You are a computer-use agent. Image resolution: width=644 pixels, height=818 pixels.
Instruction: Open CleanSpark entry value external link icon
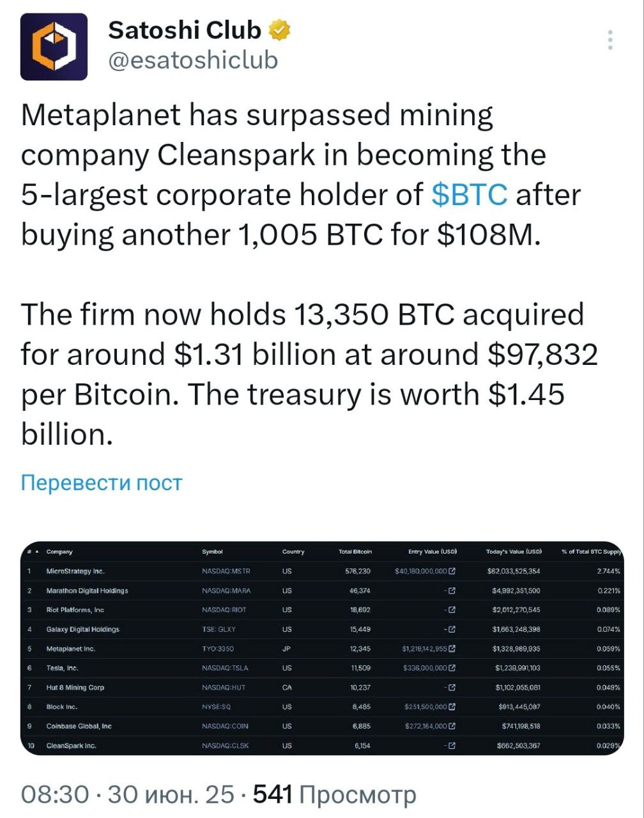tap(452, 745)
